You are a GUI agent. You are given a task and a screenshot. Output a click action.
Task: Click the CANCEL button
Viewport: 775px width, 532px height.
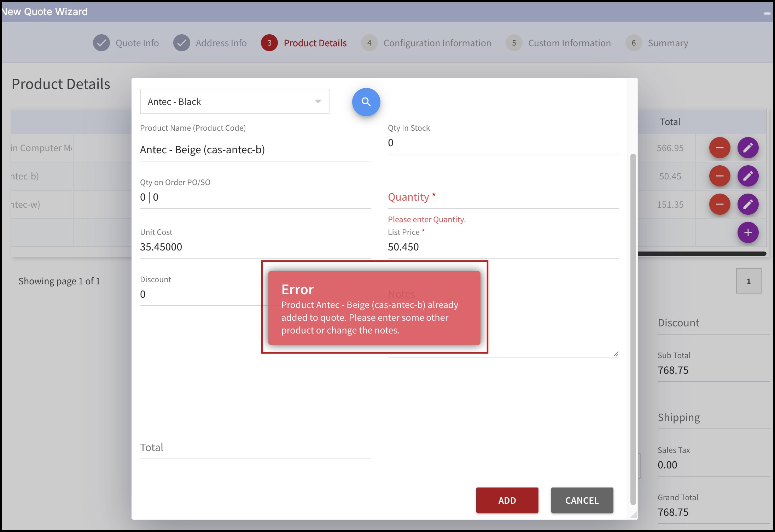(582, 500)
